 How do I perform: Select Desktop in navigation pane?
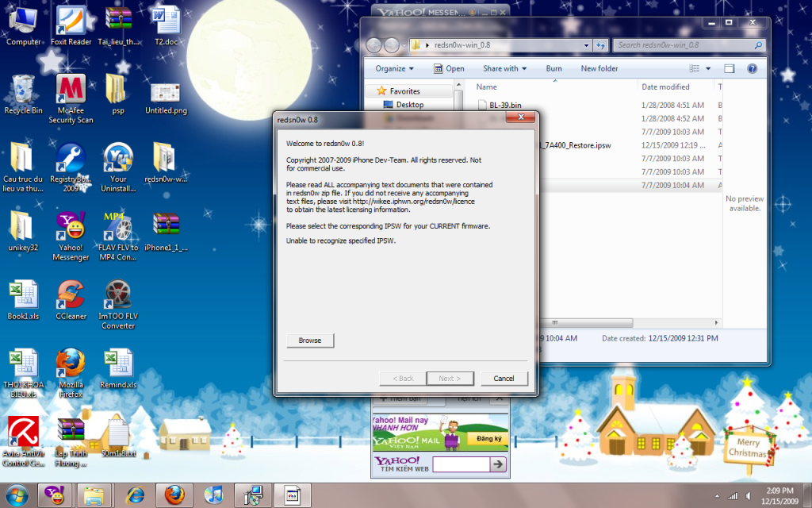coord(404,105)
